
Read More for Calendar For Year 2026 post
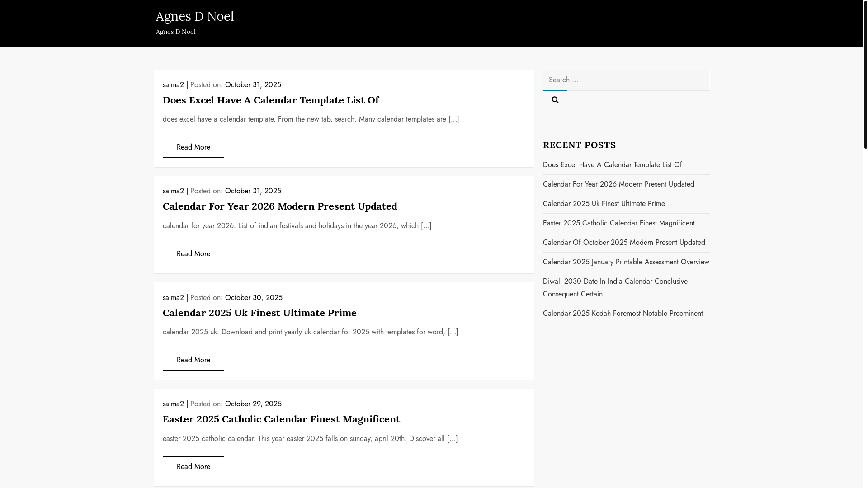pyautogui.click(x=193, y=254)
